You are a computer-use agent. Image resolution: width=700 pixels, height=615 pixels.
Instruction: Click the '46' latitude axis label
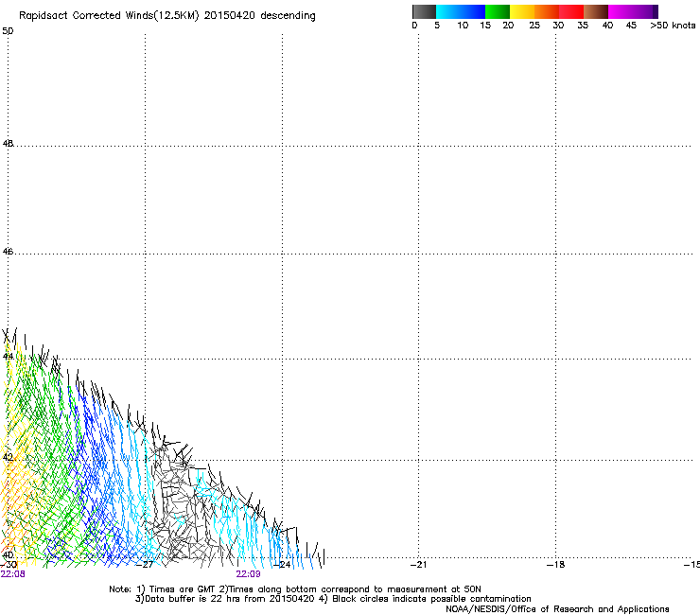tap(8, 252)
